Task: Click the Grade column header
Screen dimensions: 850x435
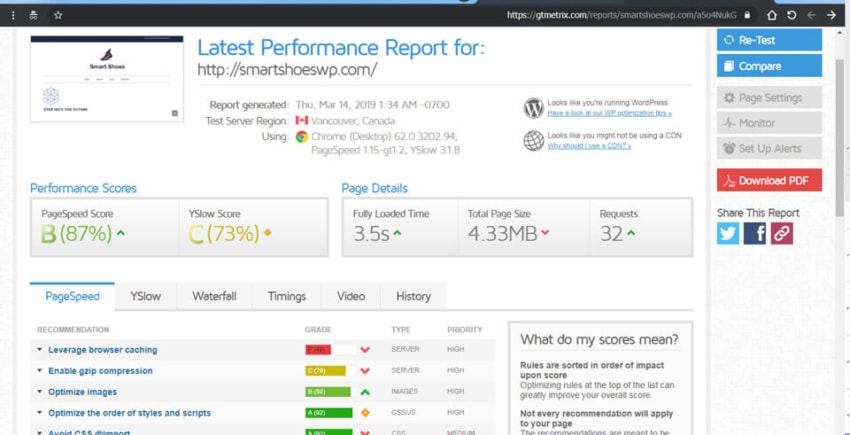Action: coord(318,330)
